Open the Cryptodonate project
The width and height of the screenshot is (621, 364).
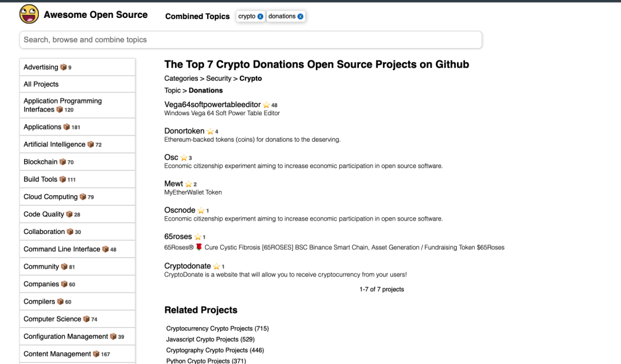187,266
